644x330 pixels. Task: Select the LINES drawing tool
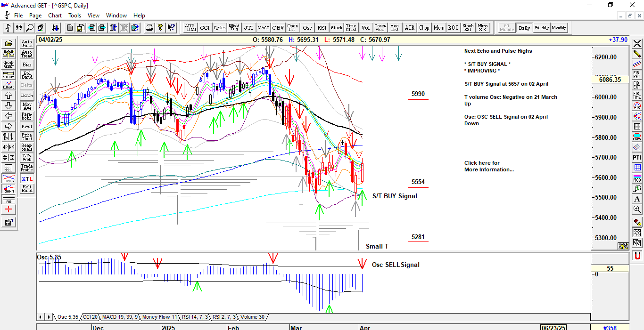click(8, 179)
